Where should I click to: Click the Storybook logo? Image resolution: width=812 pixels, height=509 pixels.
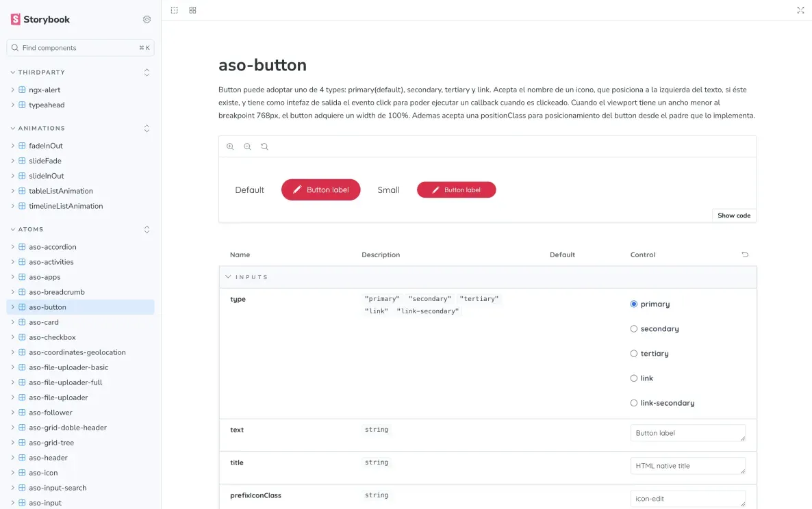click(40, 19)
